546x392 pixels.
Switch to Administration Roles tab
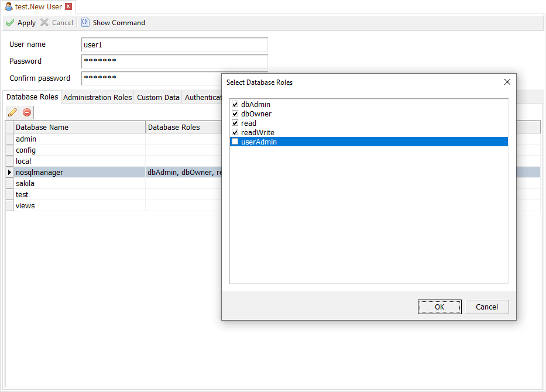97,98
